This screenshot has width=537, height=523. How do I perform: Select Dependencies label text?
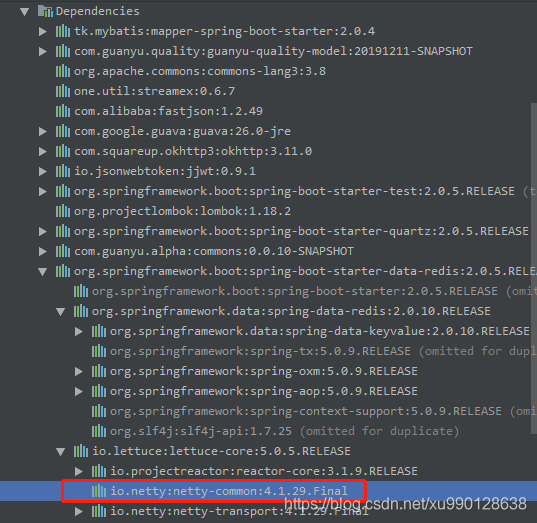98,11
